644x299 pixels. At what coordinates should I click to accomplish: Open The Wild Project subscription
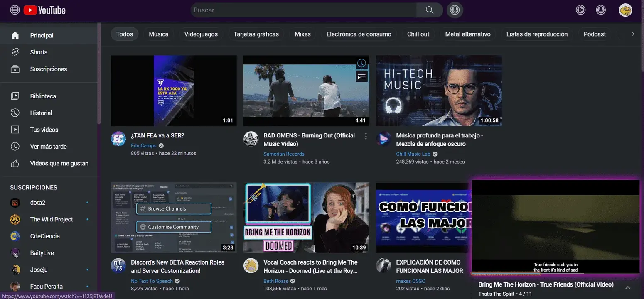49,219
